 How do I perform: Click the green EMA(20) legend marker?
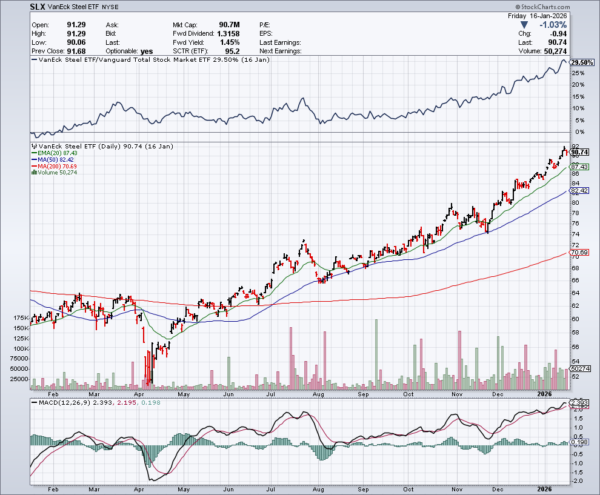(x=33, y=155)
